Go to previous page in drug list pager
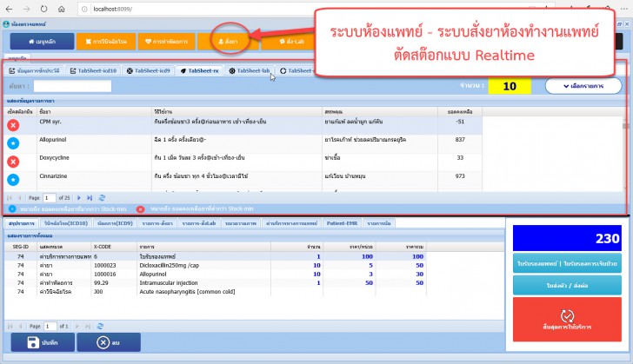Image resolution: width=633 pixels, height=364 pixels. (19, 198)
